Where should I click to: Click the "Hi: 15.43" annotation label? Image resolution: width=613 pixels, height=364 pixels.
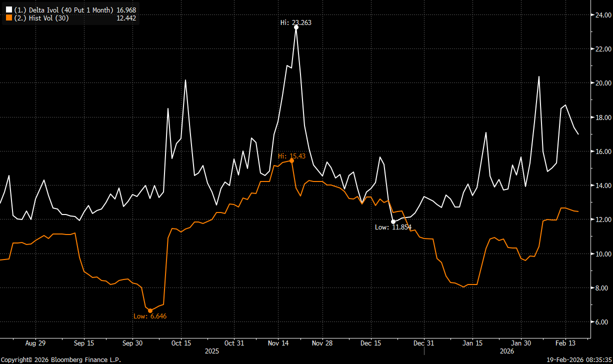pyautogui.click(x=291, y=156)
